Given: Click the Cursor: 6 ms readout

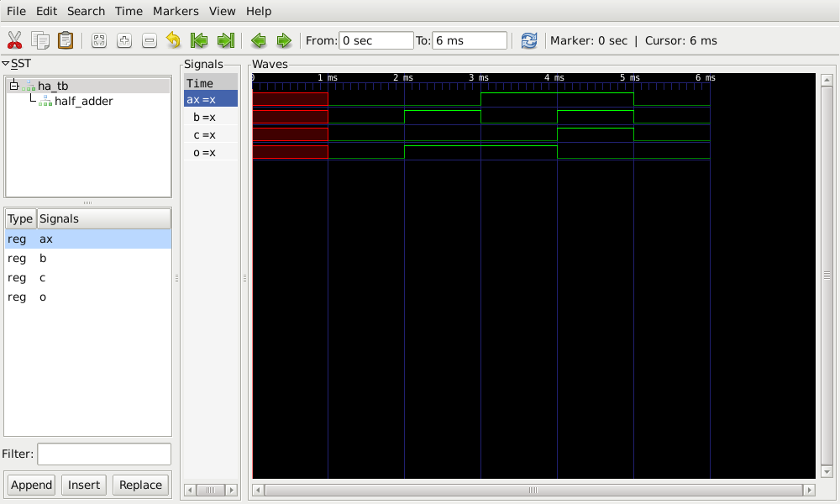Looking at the screenshot, I should (x=681, y=40).
